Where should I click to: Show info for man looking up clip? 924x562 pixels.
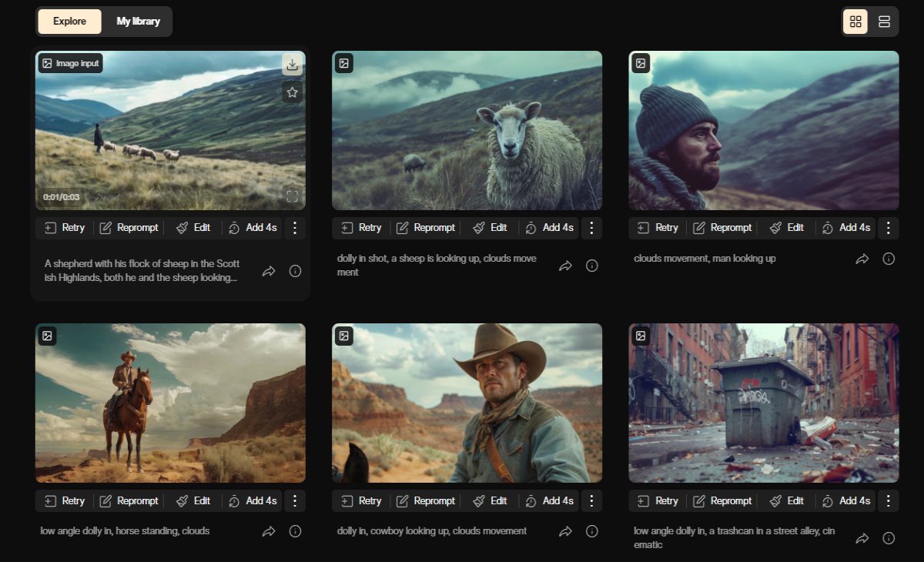[889, 259]
